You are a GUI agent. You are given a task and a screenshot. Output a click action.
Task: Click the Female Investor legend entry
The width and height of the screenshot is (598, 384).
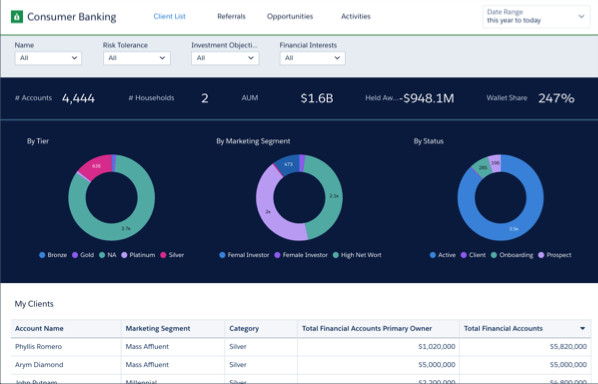(x=301, y=255)
